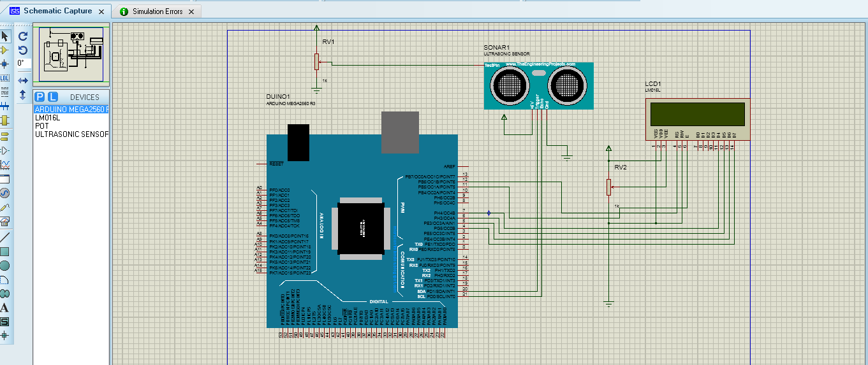The width and height of the screenshot is (868, 365).
Task: Click the SONAR1 reference label
Action: click(x=497, y=48)
